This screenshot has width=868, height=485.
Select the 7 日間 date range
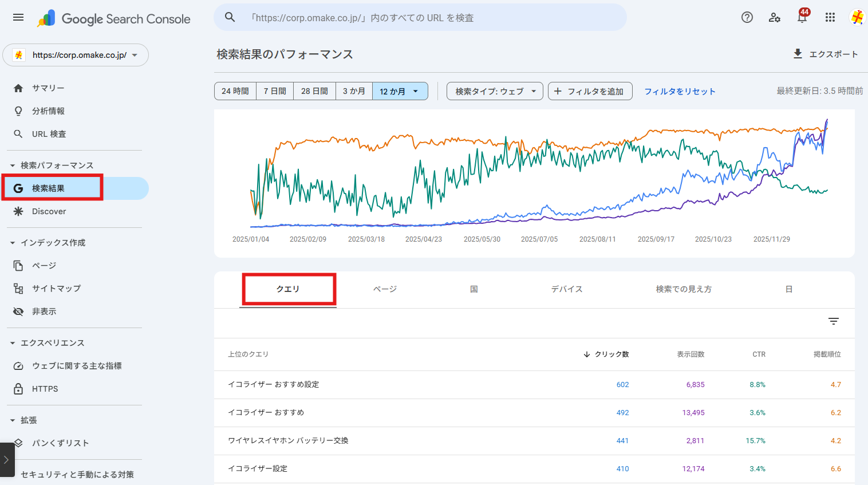coord(275,91)
